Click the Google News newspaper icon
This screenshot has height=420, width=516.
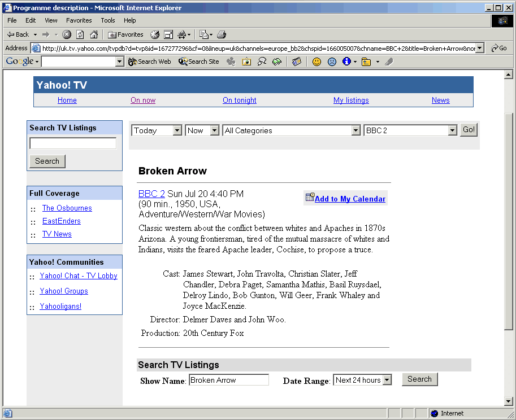[297, 62]
